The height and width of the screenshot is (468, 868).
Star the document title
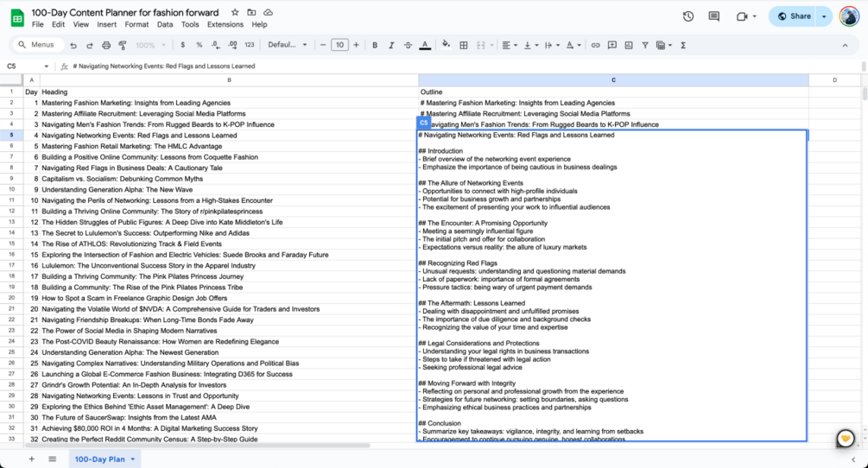tap(235, 12)
